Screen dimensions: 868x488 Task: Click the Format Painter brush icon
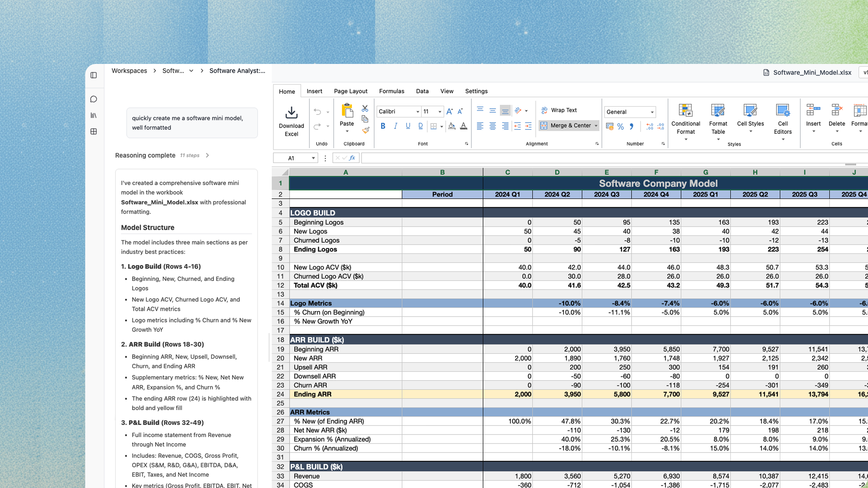click(365, 130)
